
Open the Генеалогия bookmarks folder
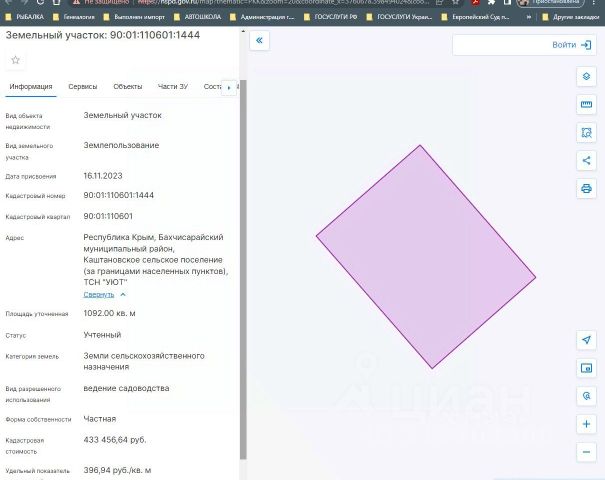click(x=74, y=17)
